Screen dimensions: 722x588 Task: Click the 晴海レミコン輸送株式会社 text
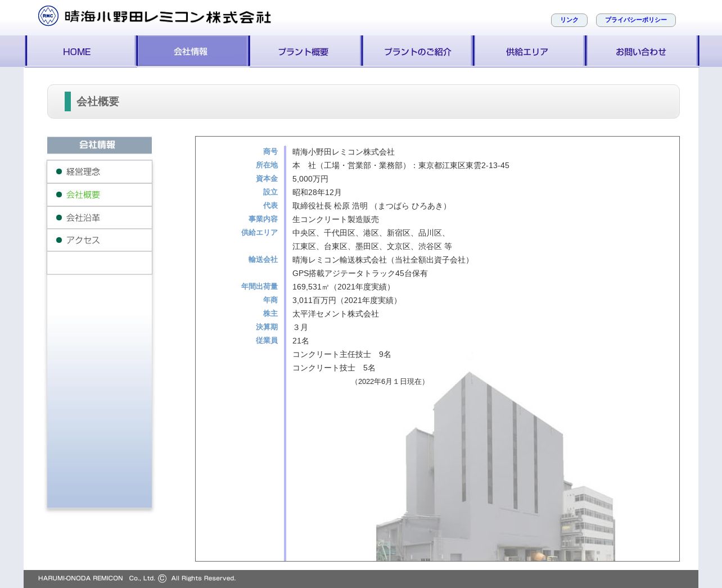340,260
